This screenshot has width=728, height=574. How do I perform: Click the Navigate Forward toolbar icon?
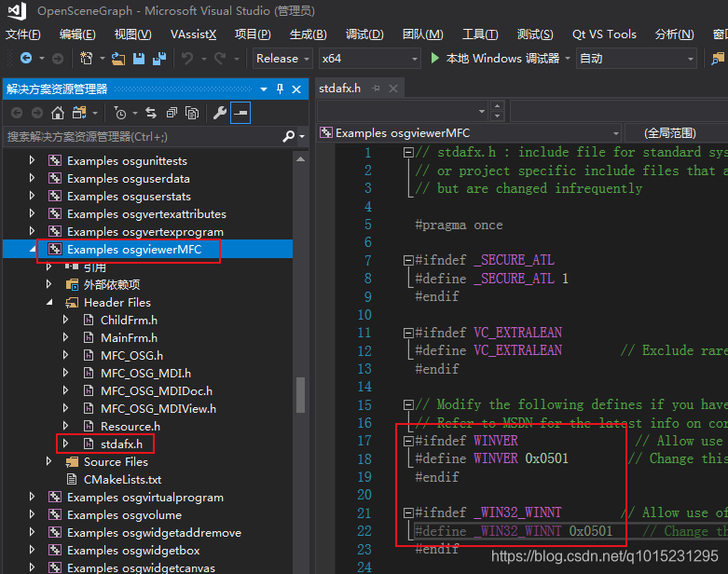point(58,59)
